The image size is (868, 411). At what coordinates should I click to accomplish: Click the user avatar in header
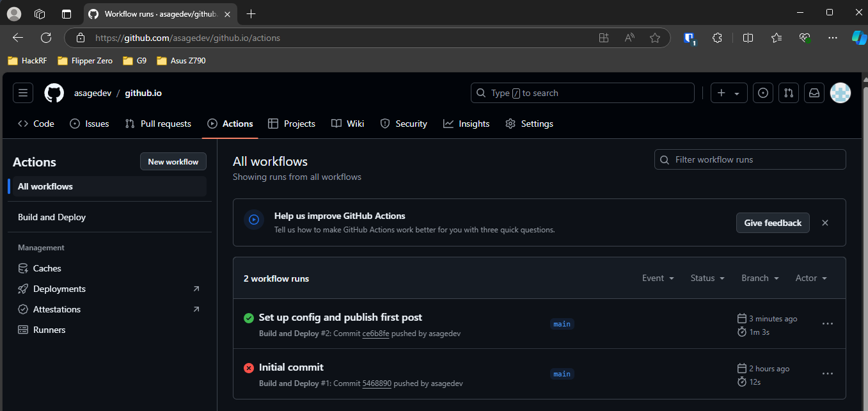[840, 93]
